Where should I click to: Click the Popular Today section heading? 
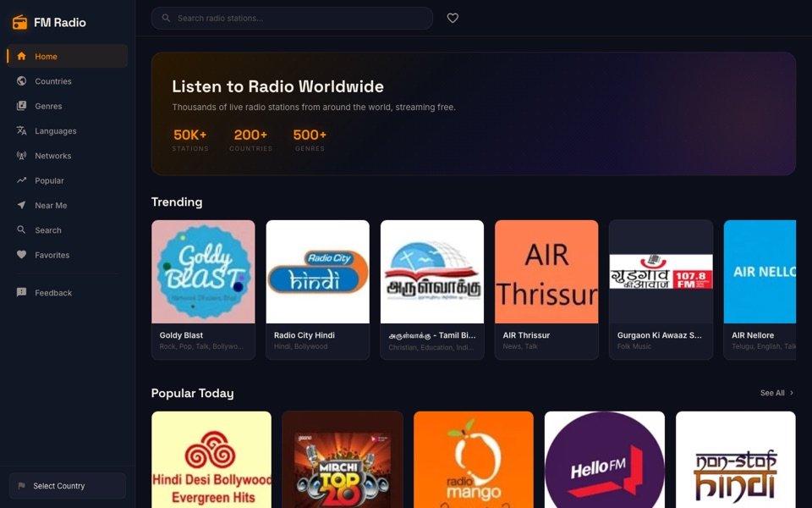click(x=192, y=393)
